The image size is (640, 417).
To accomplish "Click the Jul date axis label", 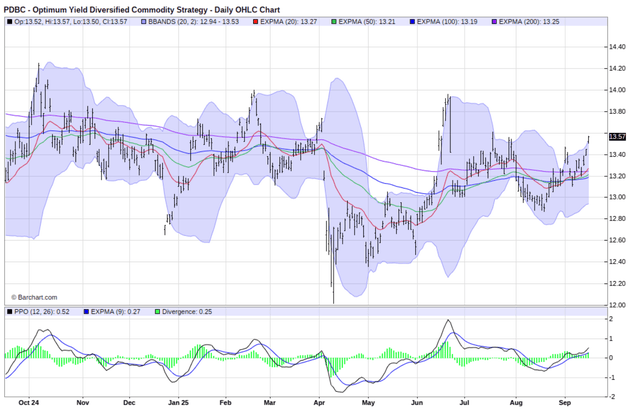I will [464, 403].
